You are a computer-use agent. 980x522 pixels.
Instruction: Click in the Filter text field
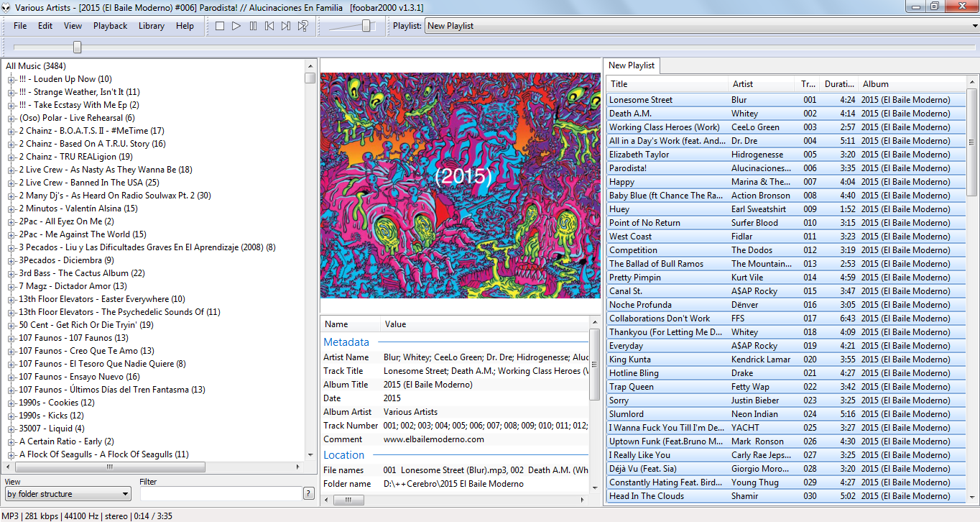(221, 494)
